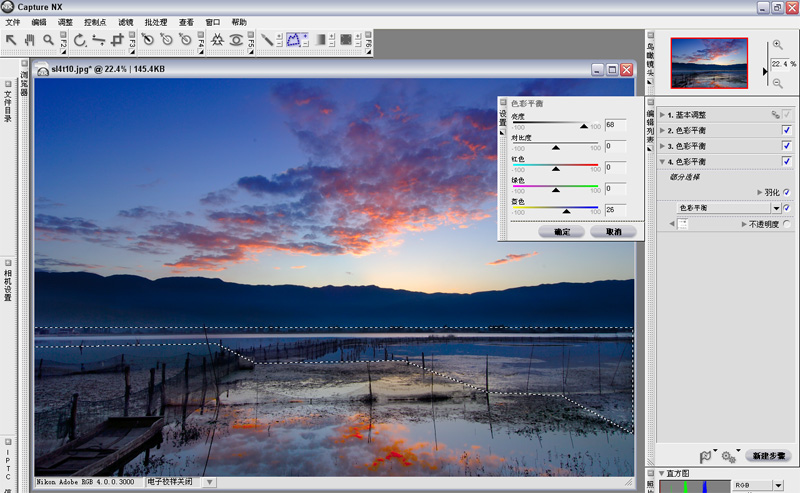Expand step 2 色彩平衡

[x=662, y=131]
